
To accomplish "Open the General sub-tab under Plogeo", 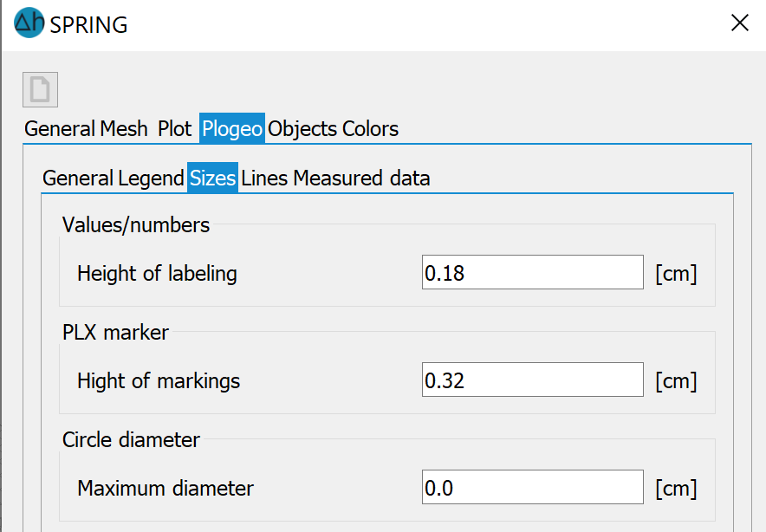I will coord(78,178).
